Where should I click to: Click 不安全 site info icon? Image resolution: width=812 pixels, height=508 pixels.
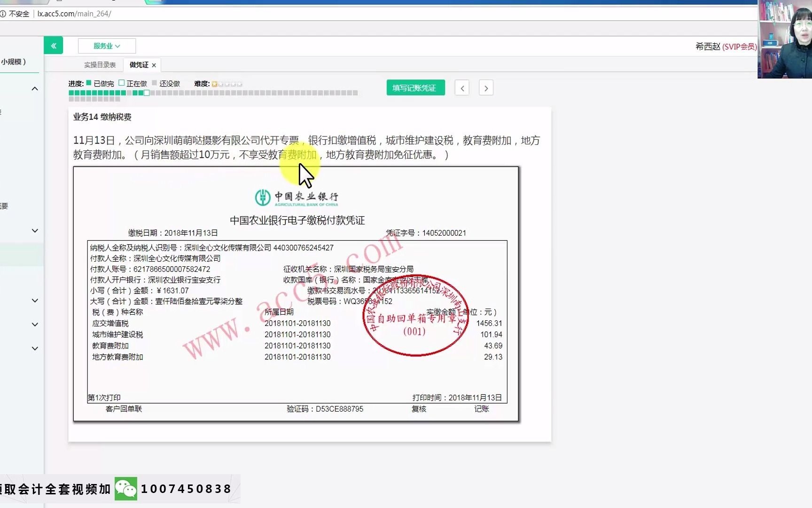click(x=3, y=14)
